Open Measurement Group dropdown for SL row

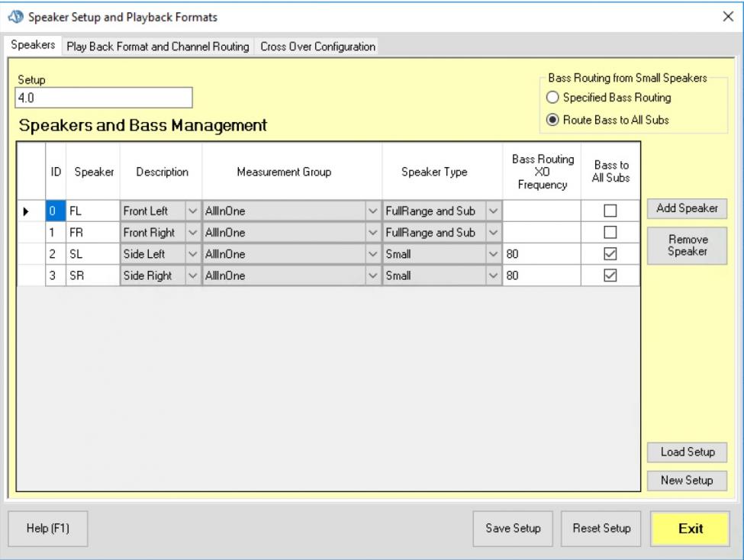(373, 254)
